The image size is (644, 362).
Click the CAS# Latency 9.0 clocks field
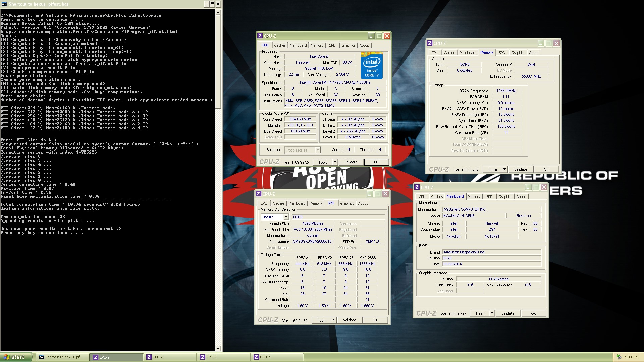[x=506, y=103]
